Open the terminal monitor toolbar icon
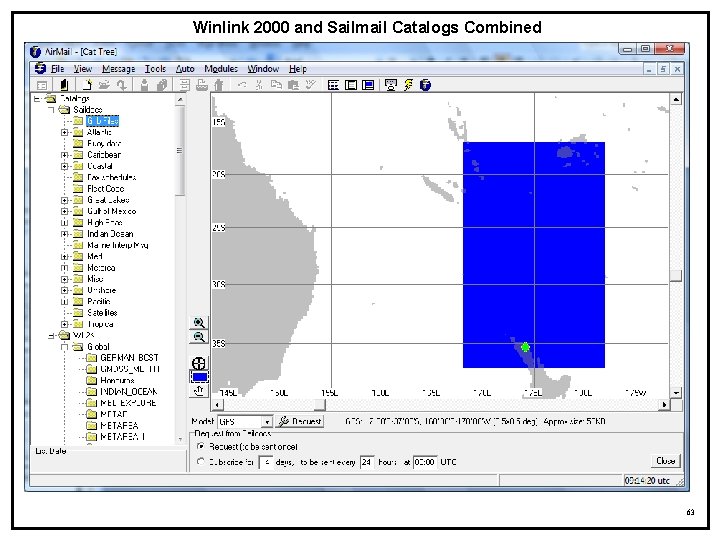This screenshot has height=540, width=720. [x=391, y=85]
